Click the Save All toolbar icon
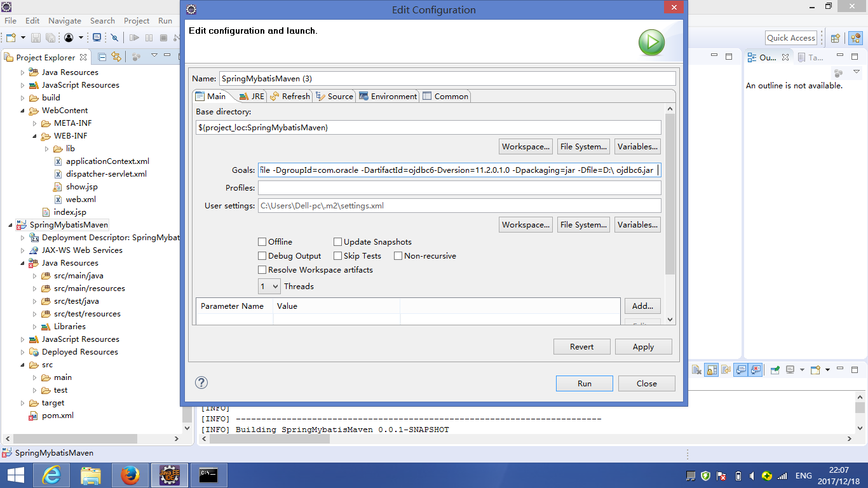Image resolution: width=868 pixels, height=488 pixels. coord(50,38)
